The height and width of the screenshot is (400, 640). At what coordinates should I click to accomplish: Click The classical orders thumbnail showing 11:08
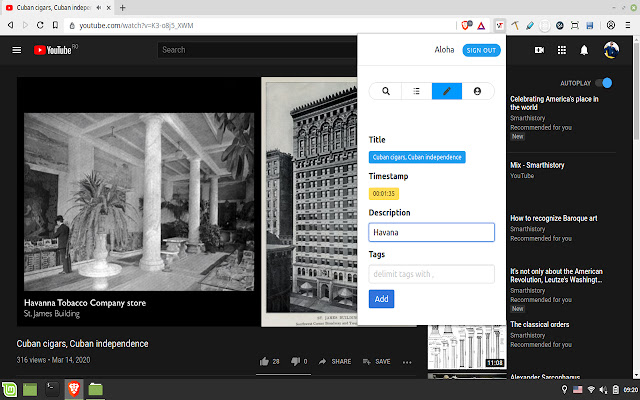click(x=467, y=347)
